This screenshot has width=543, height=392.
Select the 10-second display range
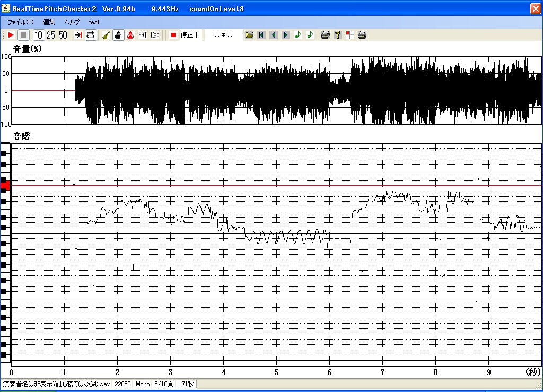[x=38, y=35]
